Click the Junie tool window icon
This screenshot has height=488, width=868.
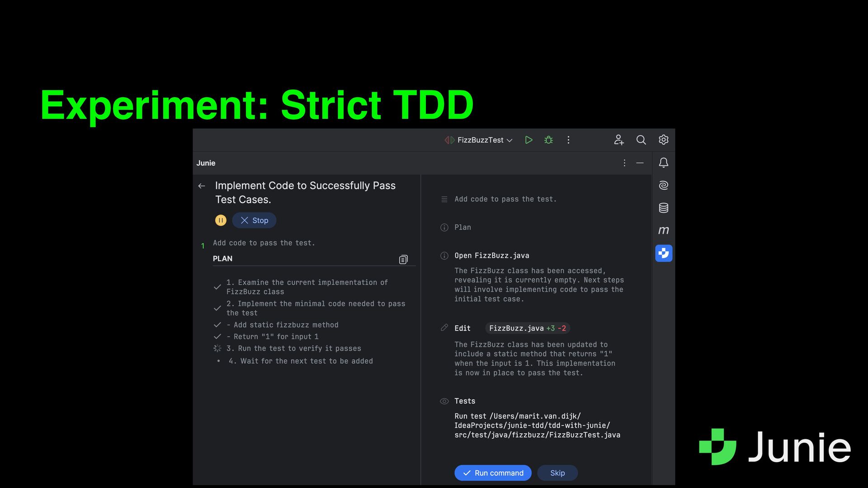(x=663, y=253)
